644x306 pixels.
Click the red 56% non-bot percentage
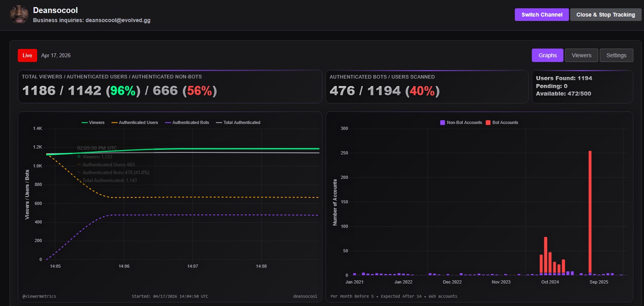coord(200,91)
